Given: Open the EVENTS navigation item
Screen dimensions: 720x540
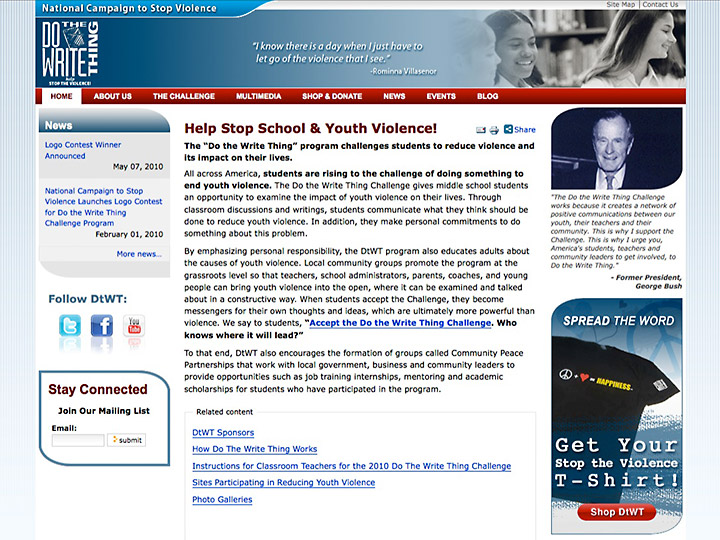Looking at the screenshot, I should [x=441, y=97].
